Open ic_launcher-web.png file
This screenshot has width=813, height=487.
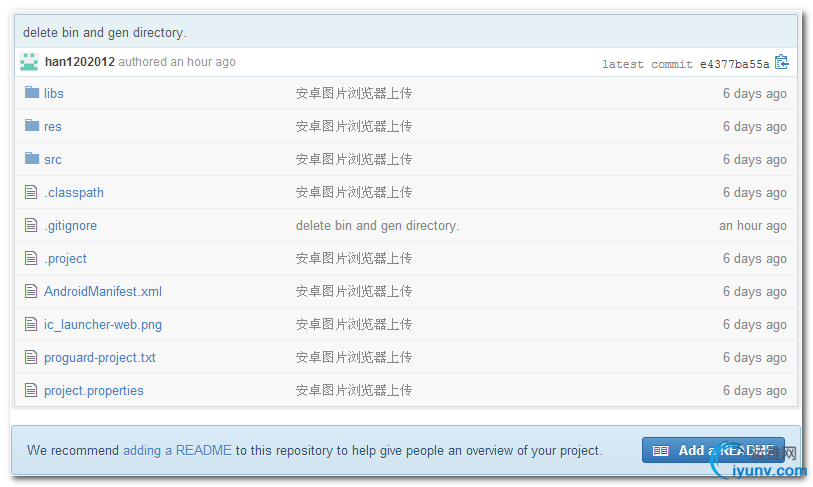(103, 325)
